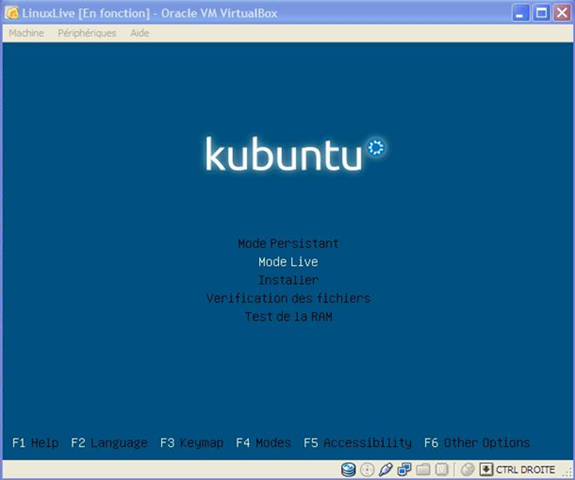Open the Machine menu
This screenshot has height=480, width=575.
(x=26, y=33)
